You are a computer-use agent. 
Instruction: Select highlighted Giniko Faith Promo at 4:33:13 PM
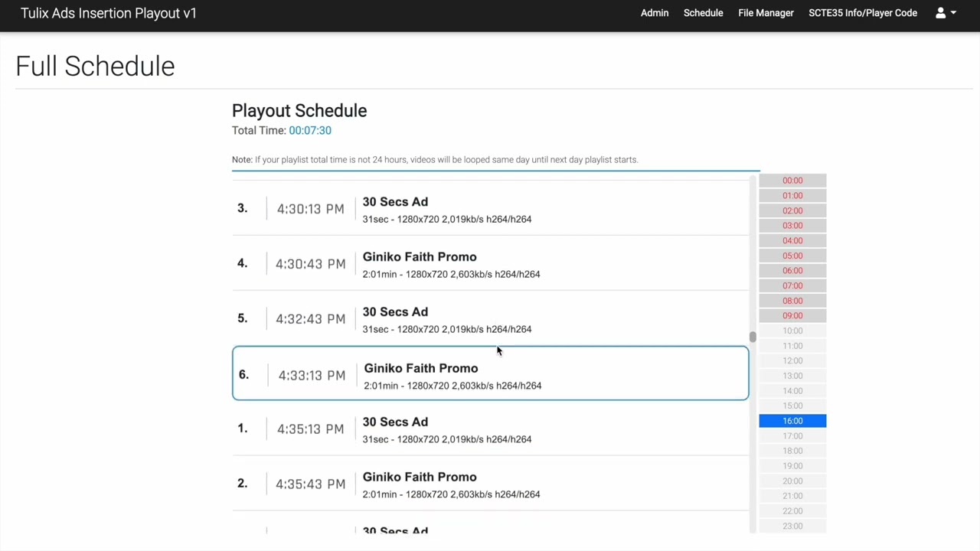(490, 374)
